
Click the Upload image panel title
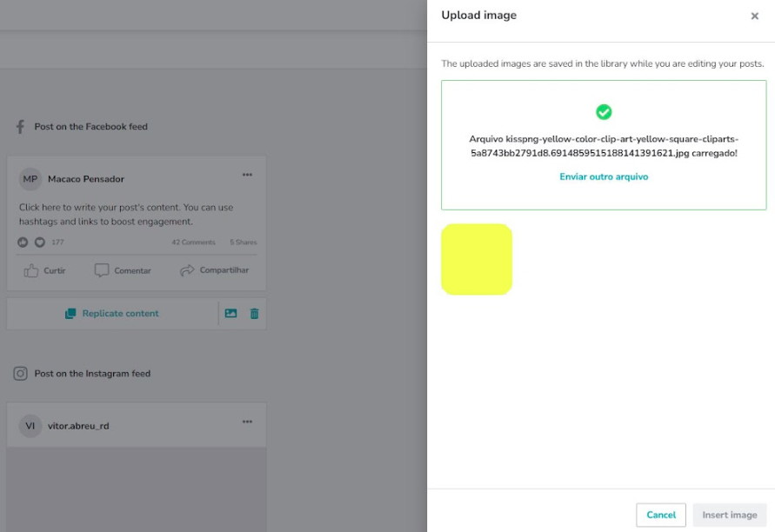[479, 16]
